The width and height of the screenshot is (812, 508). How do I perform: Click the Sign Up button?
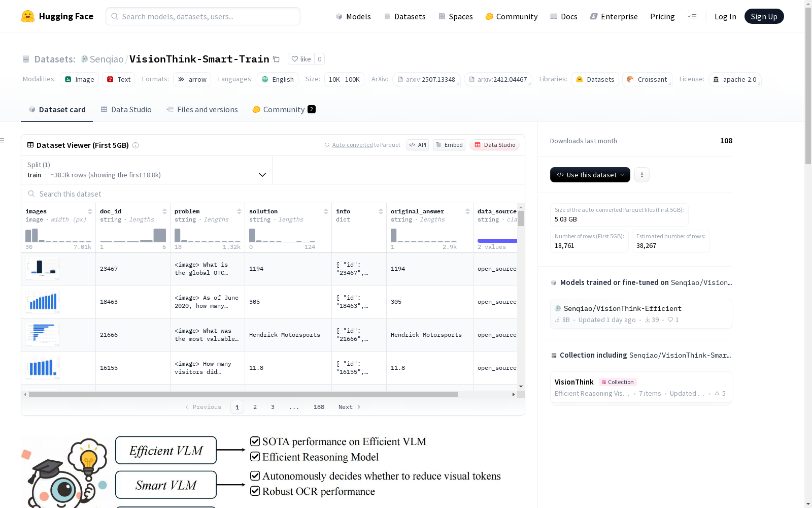coord(764,16)
